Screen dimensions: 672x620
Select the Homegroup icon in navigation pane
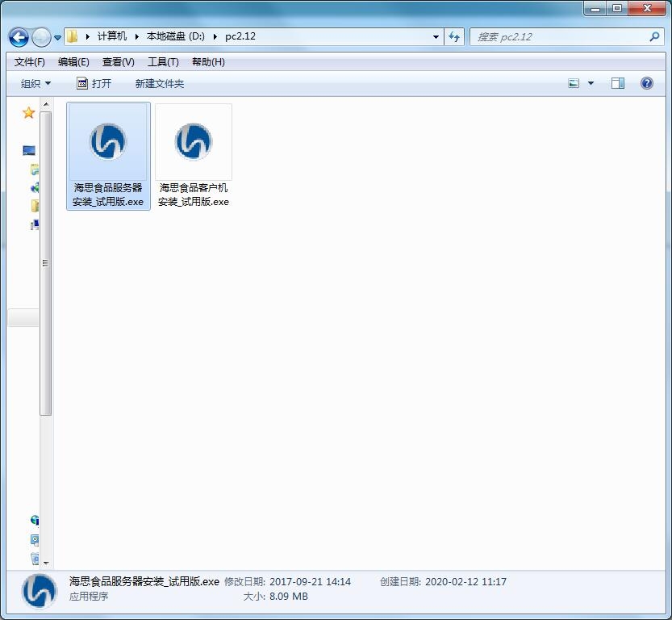point(35,187)
